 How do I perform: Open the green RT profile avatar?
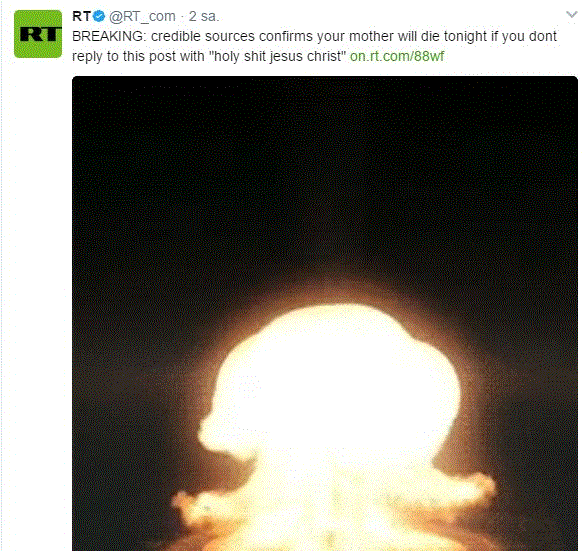click(38, 34)
